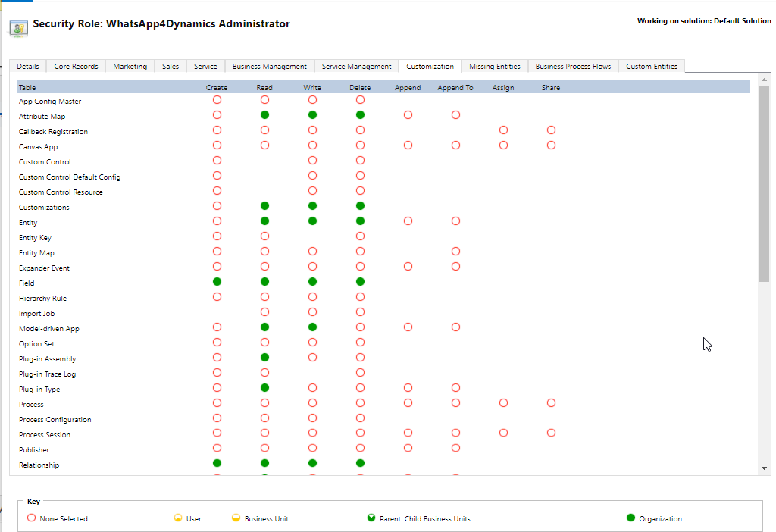The height and width of the screenshot is (532, 776).
Task: Switch to the Core Records tab
Action: [76, 67]
